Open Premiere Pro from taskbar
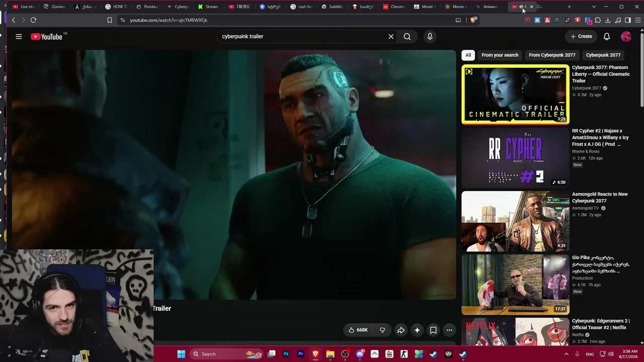The width and height of the screenshot is (644, 362). 301,354
